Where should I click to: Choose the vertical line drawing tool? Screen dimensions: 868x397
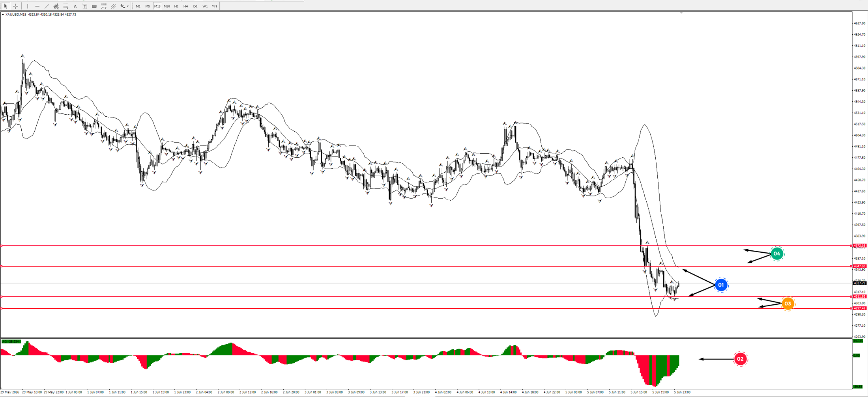coord(28,6)
